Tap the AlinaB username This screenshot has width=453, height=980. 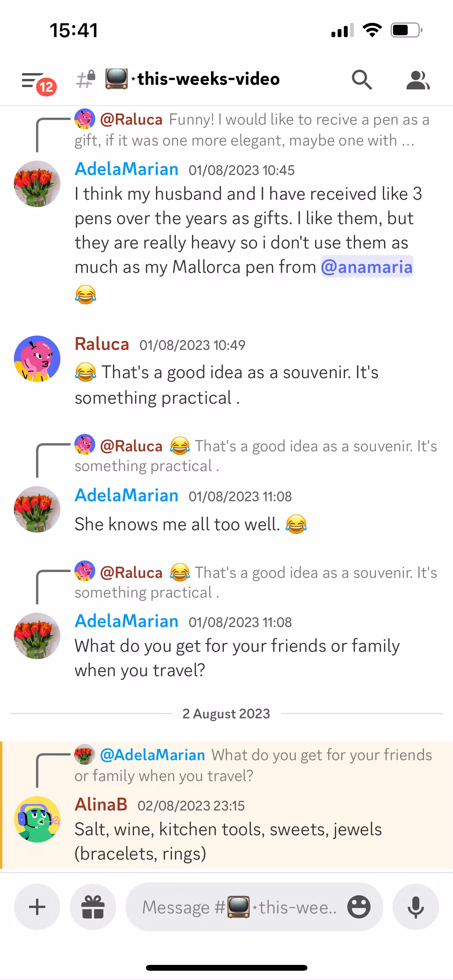click(101, 805)
